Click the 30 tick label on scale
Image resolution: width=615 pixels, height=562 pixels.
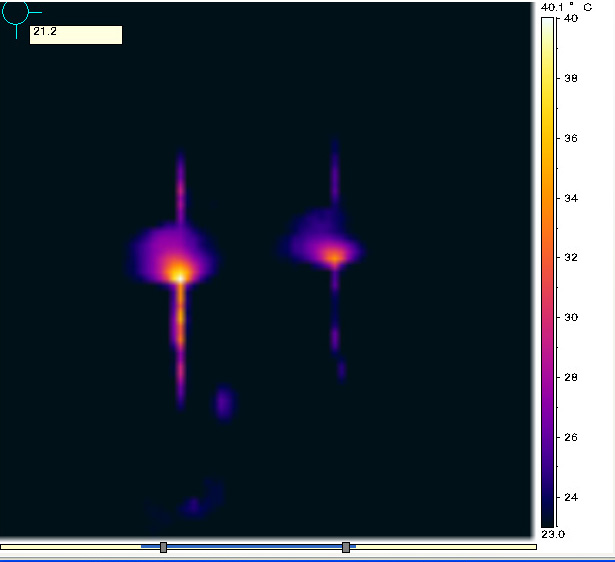pyautogui.click(x=571, y=317)
